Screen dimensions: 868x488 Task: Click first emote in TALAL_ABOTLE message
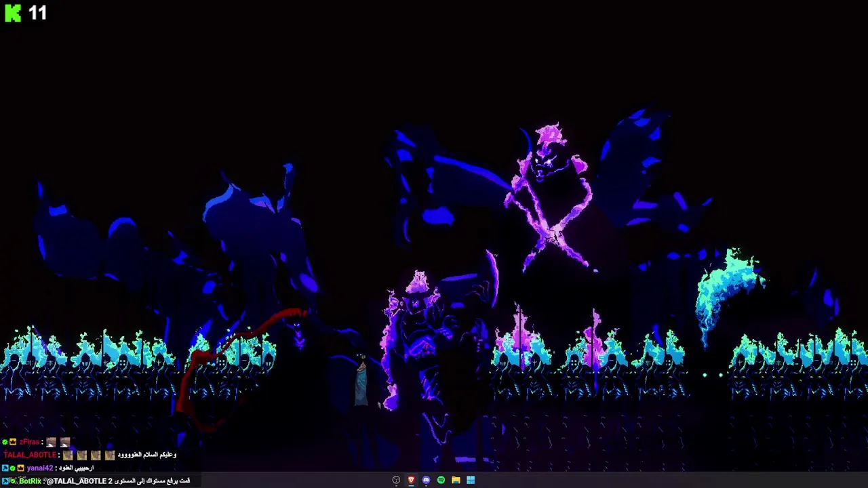coord(68,455)
